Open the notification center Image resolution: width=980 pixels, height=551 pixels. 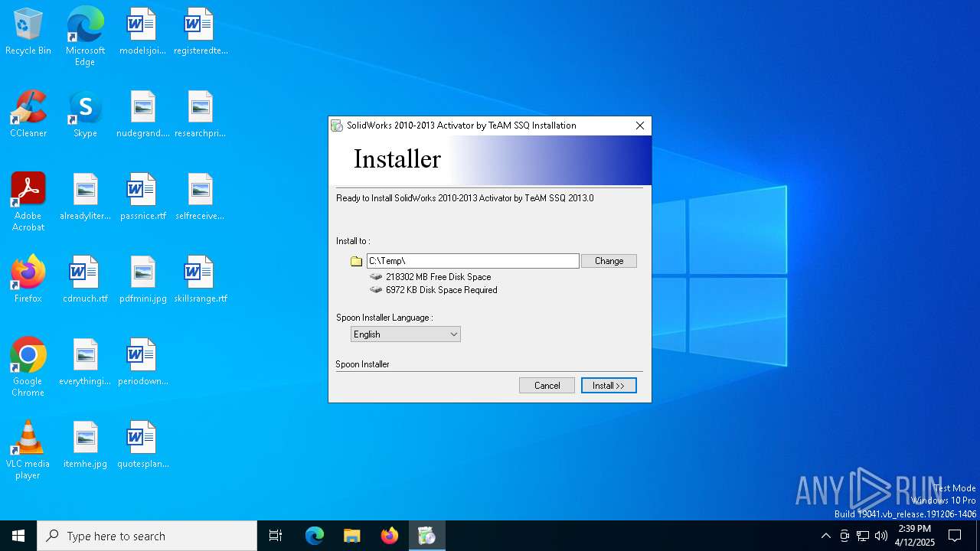[x=955, y=536]
